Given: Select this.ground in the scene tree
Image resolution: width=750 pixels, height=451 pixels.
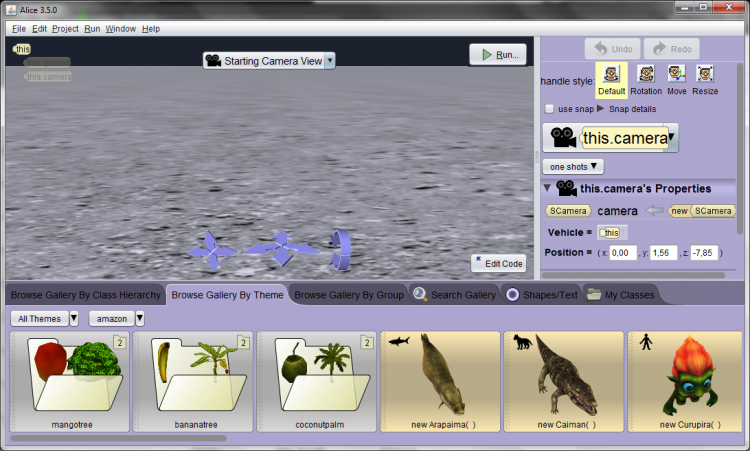Looking at the screenshot, I should [47, 63].
